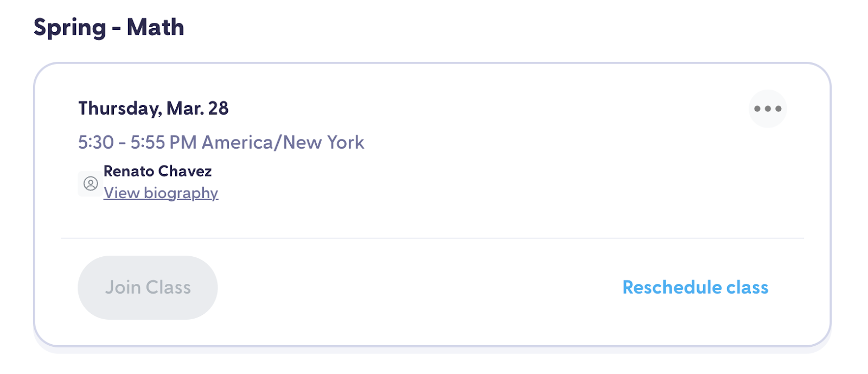
Task: Select the instructor name Renato Chavez
Action: [x=157, y=172]
